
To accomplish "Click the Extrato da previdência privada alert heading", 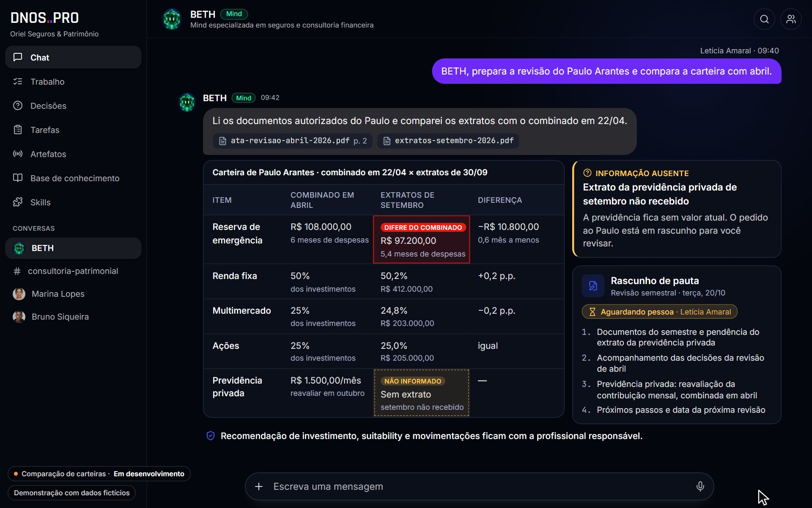I will tap(660, 194).
